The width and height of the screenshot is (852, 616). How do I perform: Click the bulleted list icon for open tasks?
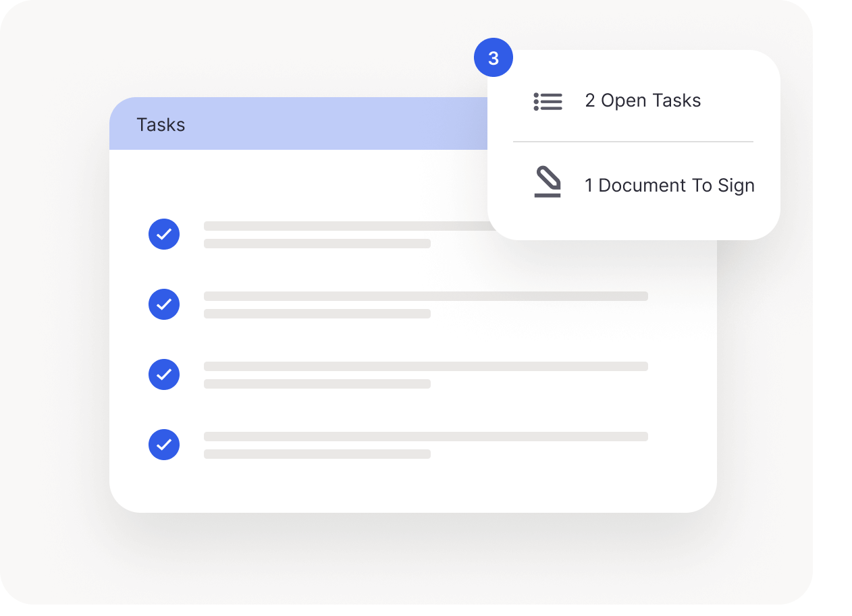click(x=548, y=101)
